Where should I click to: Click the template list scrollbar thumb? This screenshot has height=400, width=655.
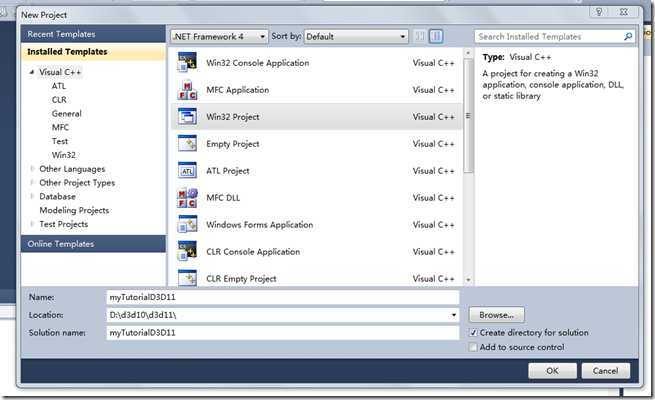[x=468, y=115]
